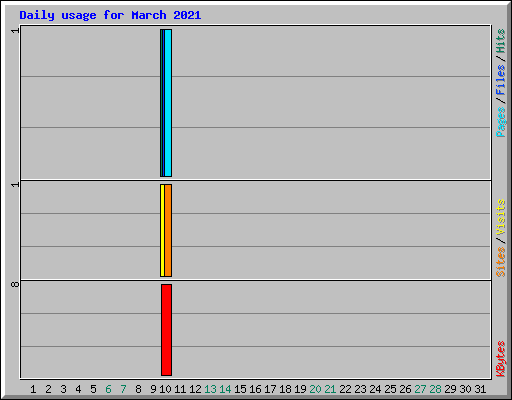This screenshot has height=400, width=512.
Task: Click the '1' scale value of the top Hits chart
Action: click(15, 31)
